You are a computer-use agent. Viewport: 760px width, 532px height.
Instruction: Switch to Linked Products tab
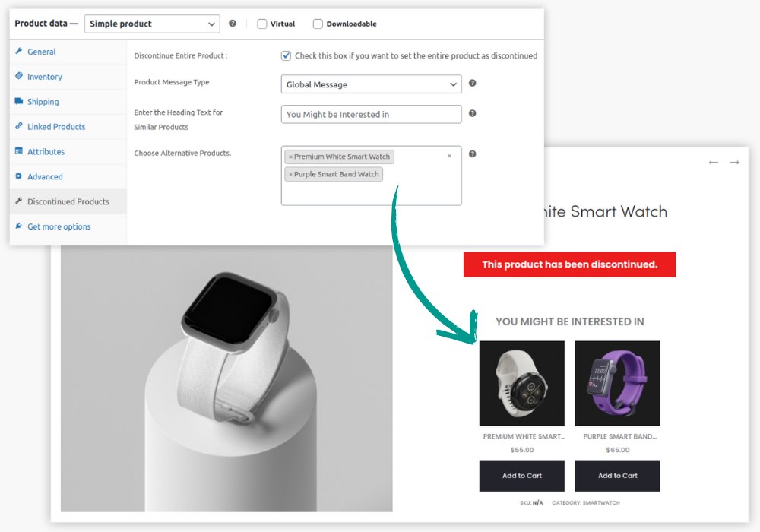(56, 127)
